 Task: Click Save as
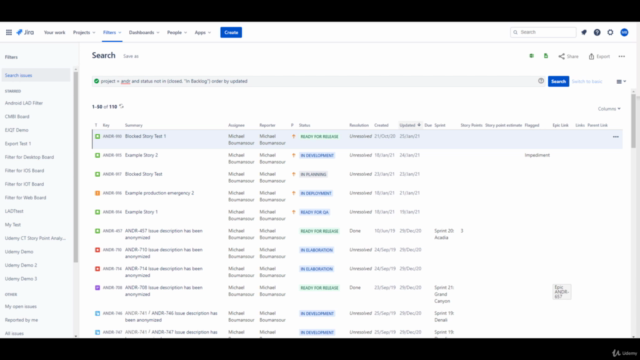[x=131, y=56]
